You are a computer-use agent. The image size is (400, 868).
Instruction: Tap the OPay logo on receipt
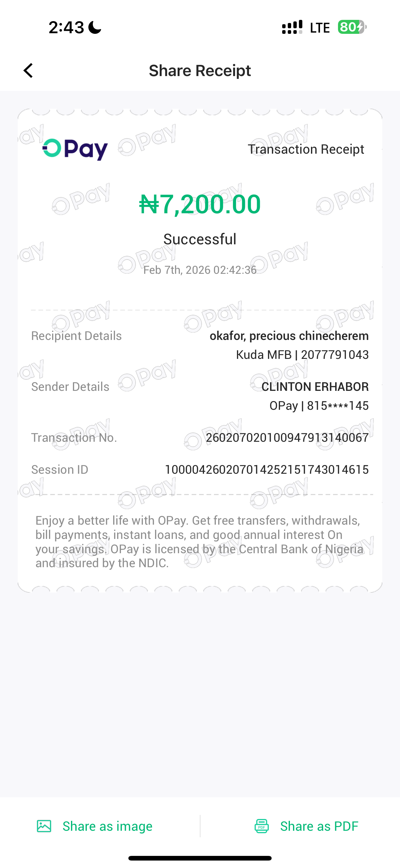(x=75, y=149)
